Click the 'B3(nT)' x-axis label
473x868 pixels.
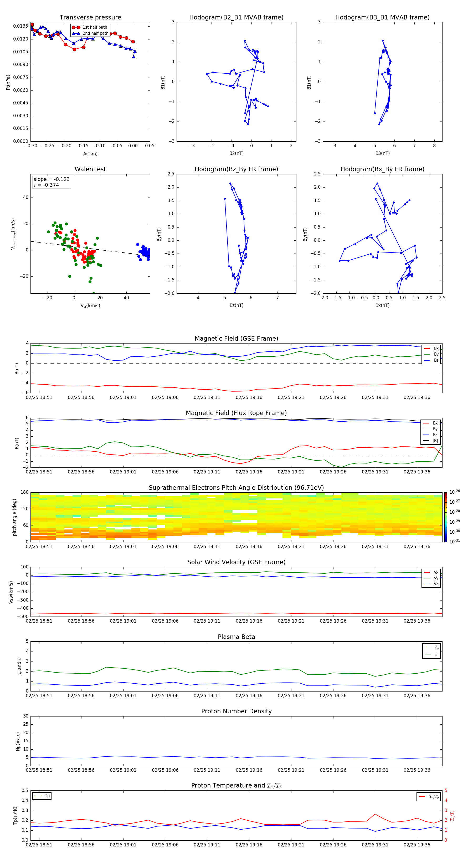382,153
